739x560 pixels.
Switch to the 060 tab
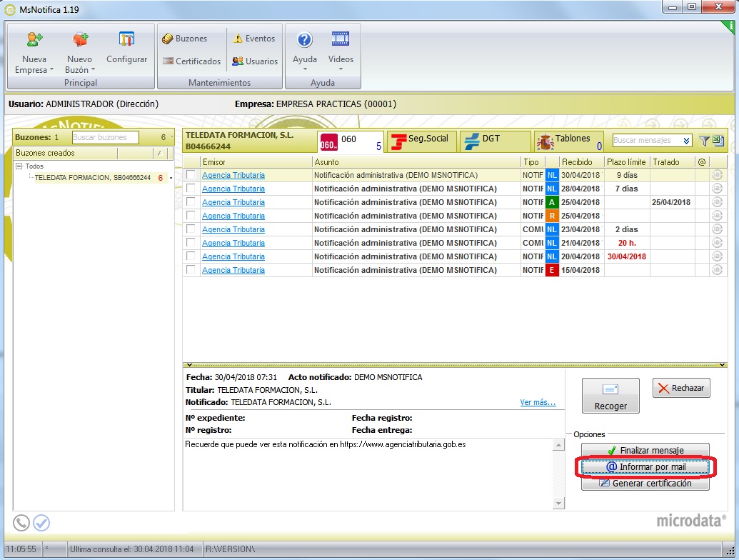pos(351,141)
